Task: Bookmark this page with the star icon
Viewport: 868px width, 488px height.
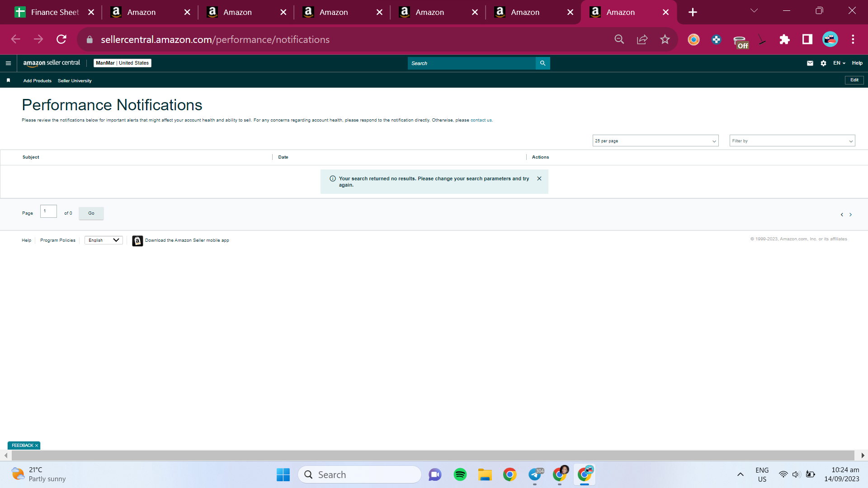Action: coord(665,39)
